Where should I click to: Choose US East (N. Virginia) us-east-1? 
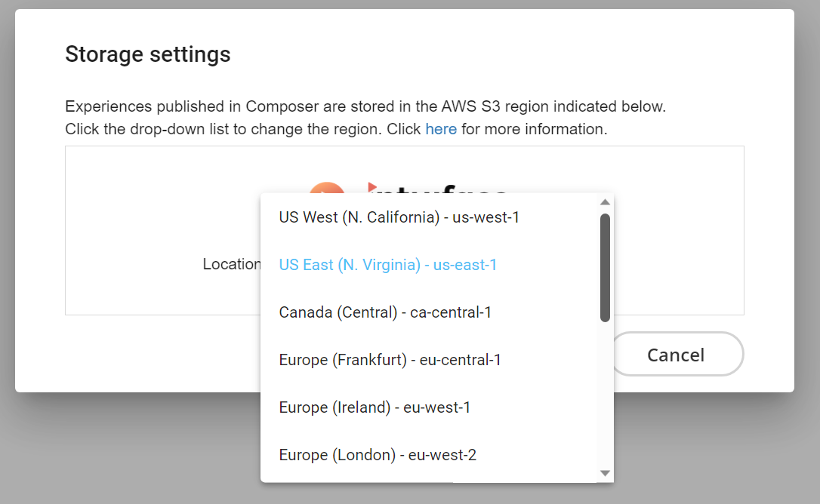428,265
